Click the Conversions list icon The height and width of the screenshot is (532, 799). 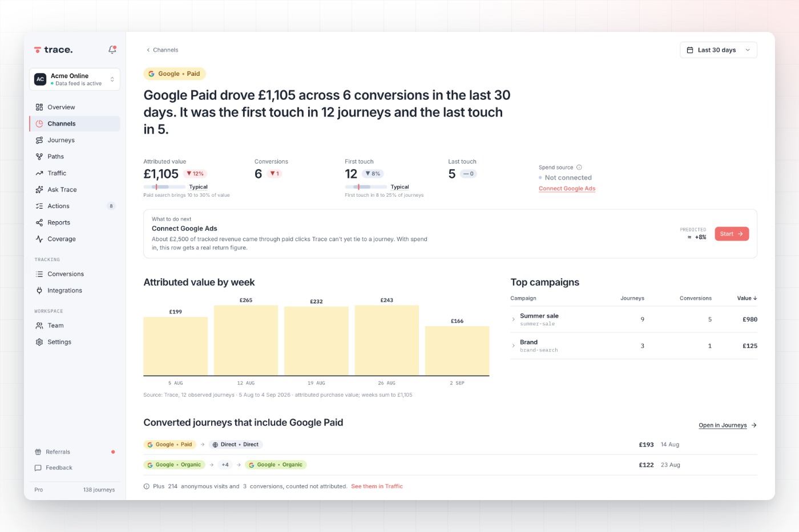point(39,274)
